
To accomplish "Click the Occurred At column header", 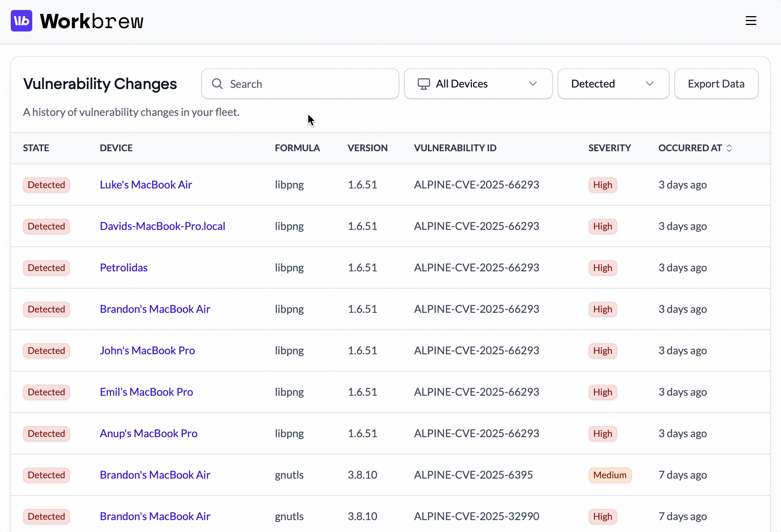I will click(690, 148).
